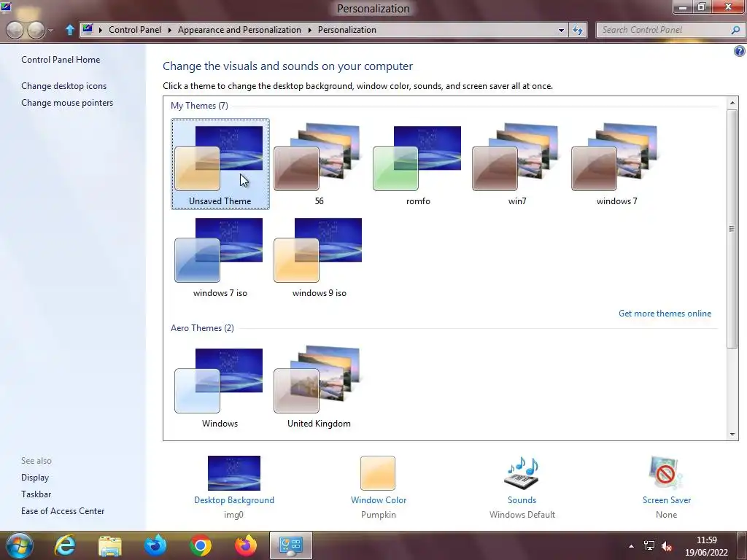The height and width of the screenshot is (560, 747).
Task: Apply the windows 7 theme
Action: (616, 164)
